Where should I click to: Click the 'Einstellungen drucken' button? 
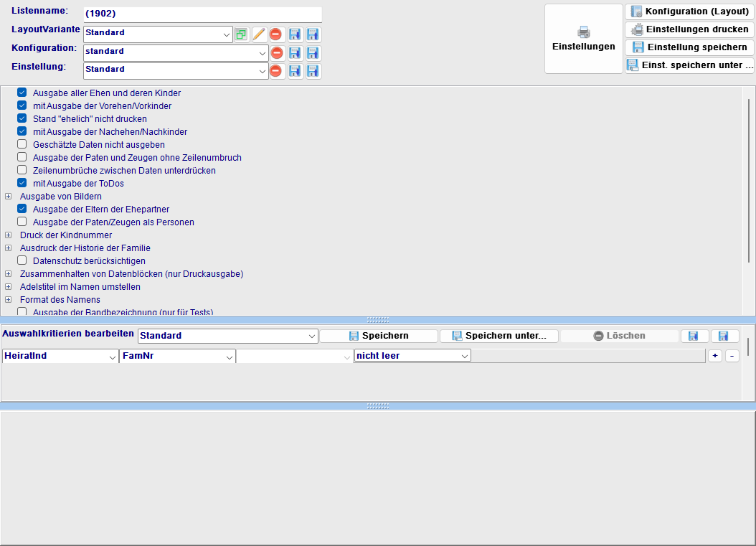pos(689,29)
